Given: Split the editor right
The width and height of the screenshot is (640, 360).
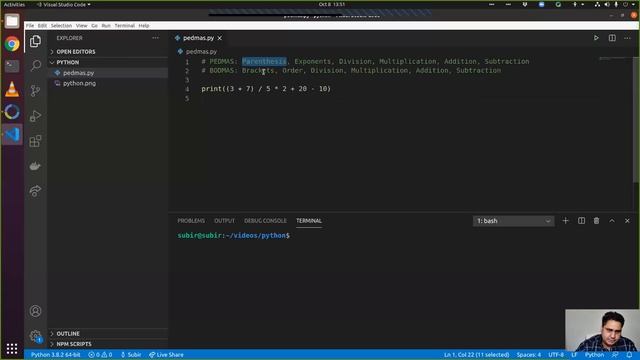Looking at the screenshot, I should pyautogui.click(x=612, y=38).
